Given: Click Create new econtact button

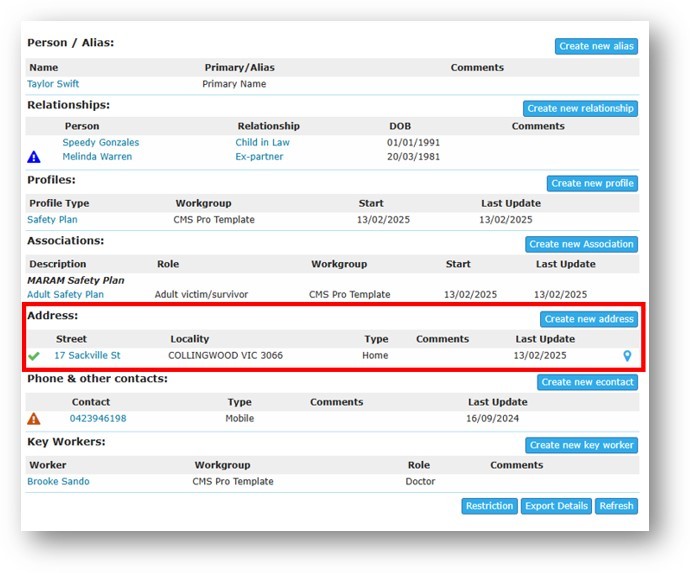Looking at the screenshot, I should coord(587,382).
